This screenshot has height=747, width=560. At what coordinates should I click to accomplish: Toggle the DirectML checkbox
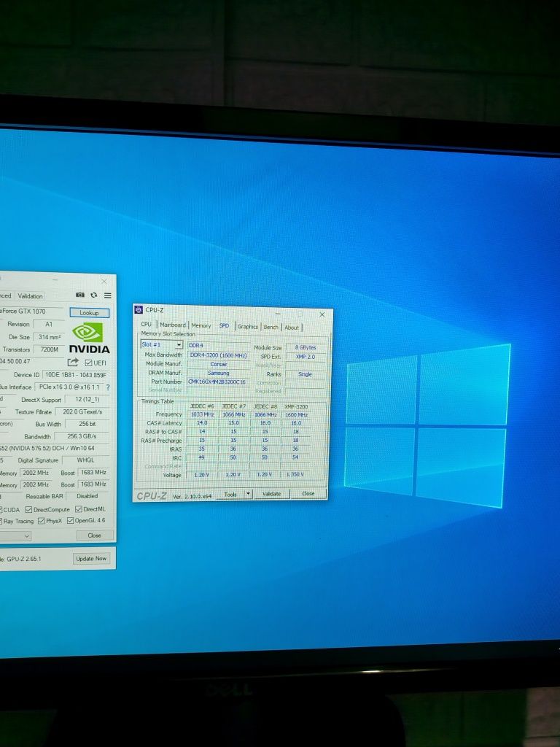pyautogui.click(x=79, y=509)
